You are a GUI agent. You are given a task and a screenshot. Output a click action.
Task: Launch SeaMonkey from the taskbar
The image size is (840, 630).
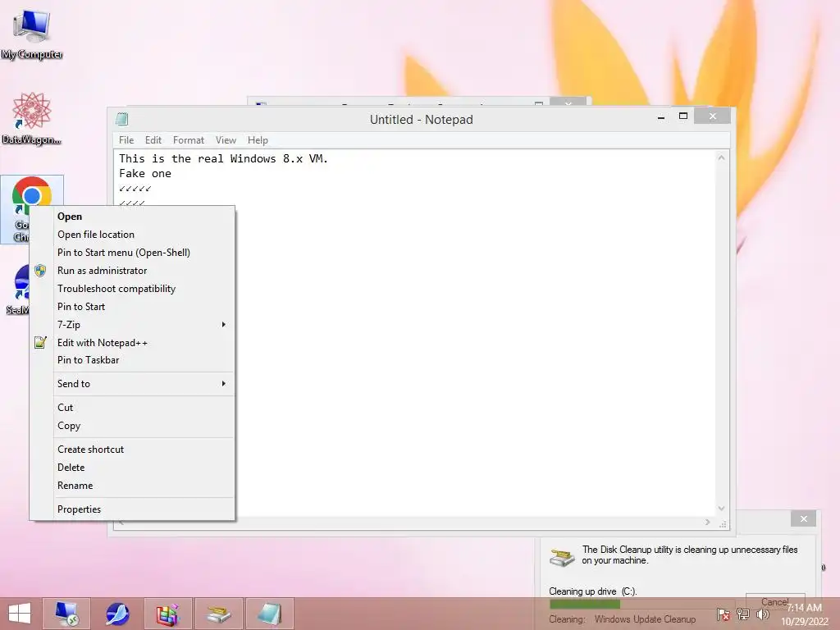(x=117, y=614)
